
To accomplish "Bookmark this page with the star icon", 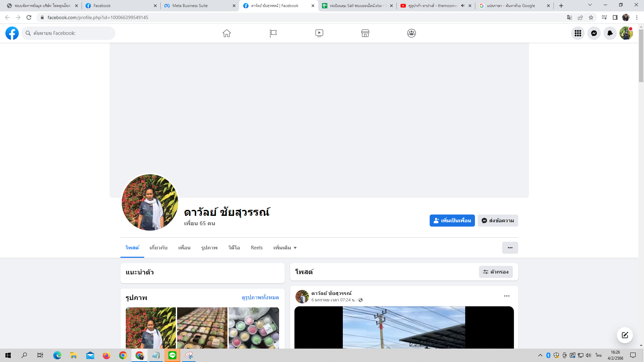I will (591, 17).
